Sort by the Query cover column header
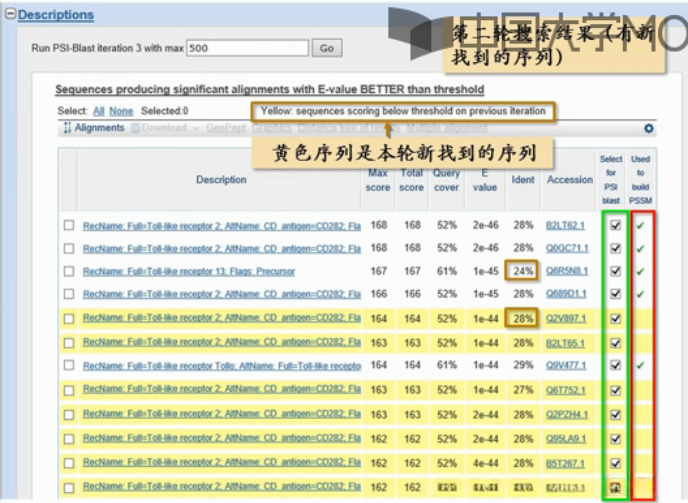The image size is (688, 503). pos(446,180)
